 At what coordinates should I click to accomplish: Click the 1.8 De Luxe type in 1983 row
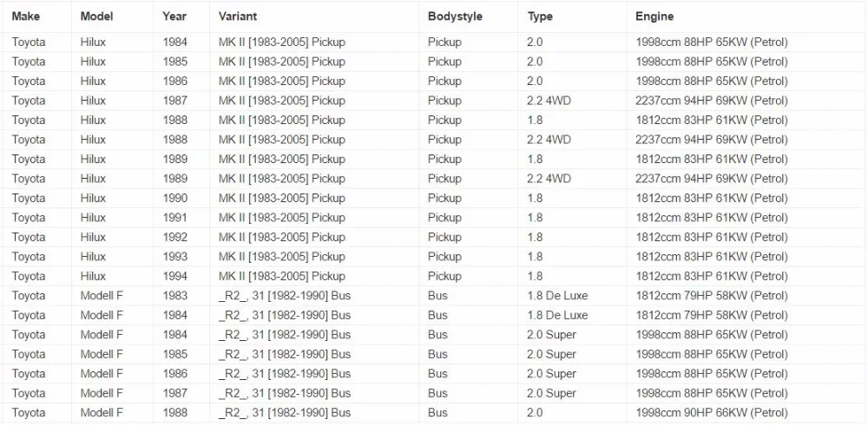pyautogui.click(x=557, y=296)
